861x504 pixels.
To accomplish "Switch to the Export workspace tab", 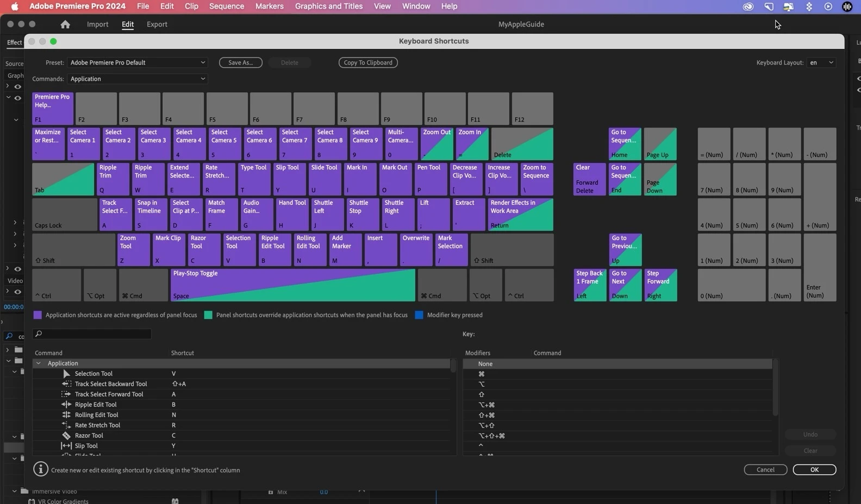I will point(157,24).
